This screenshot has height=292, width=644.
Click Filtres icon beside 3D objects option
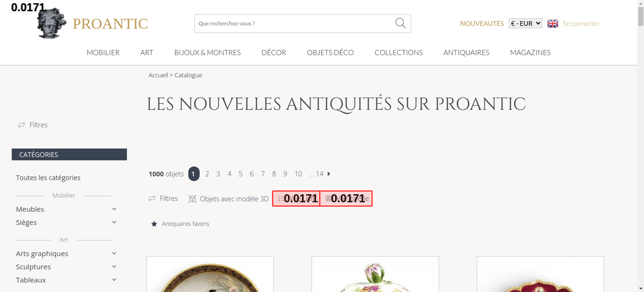[x=152, y=198]
